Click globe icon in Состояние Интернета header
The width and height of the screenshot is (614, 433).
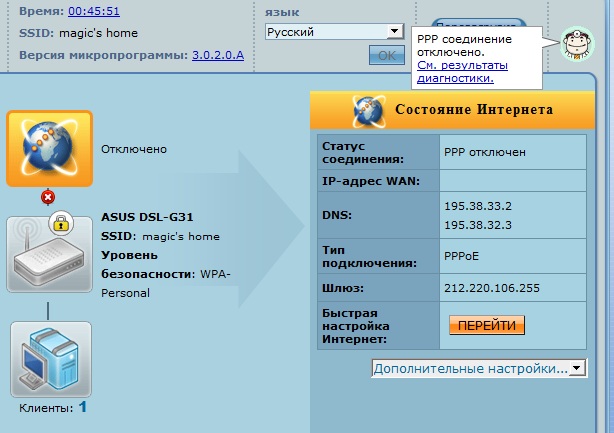[x=370, y=108]
